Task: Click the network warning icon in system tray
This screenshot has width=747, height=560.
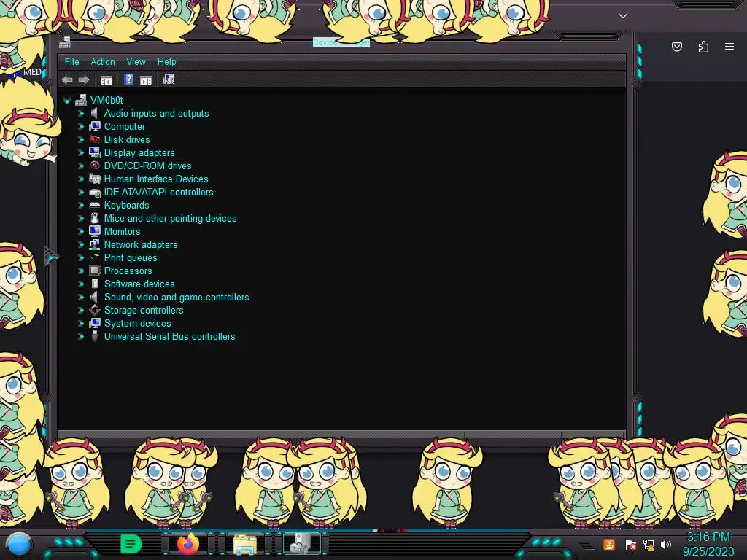Action: 649,544
